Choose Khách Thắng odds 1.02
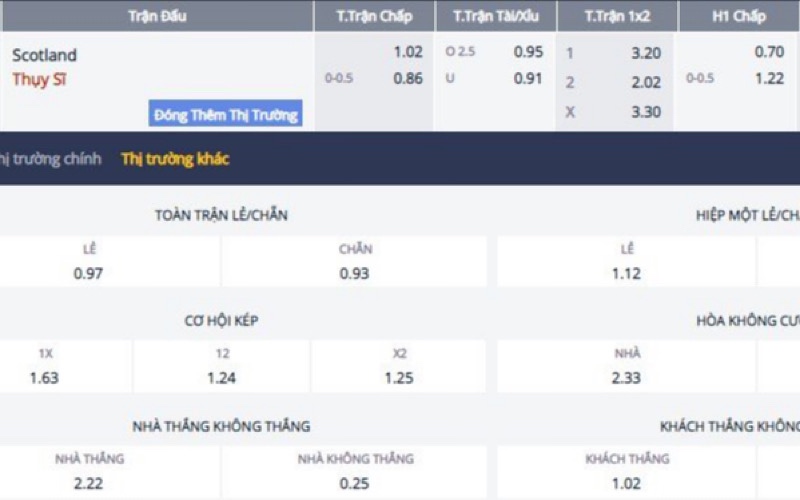This screenshot has height=500, width=800. [x=627, y=482]
